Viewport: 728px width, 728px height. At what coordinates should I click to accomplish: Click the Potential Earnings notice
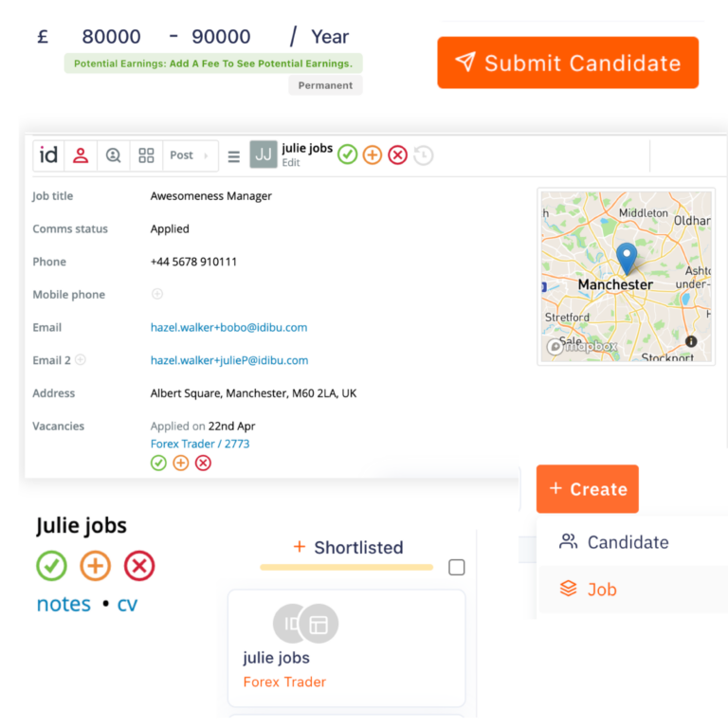pyautogui.click(x=213, y=64)
